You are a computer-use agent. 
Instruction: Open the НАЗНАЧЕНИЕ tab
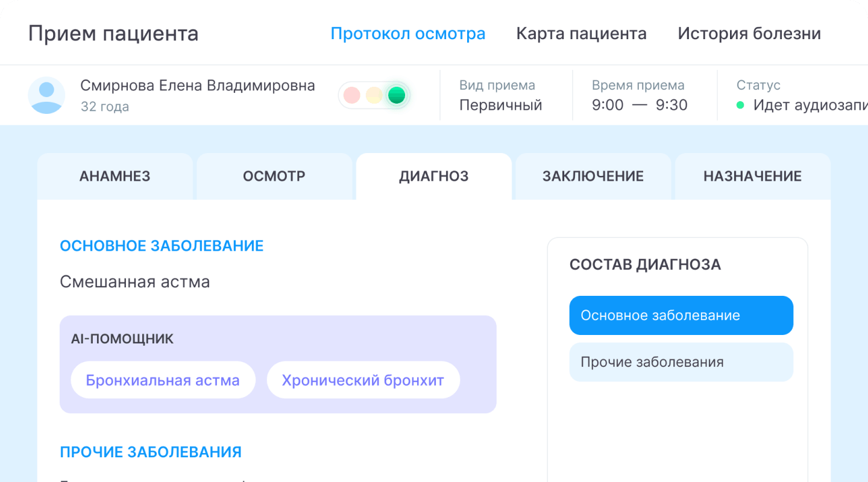(752, 177)
